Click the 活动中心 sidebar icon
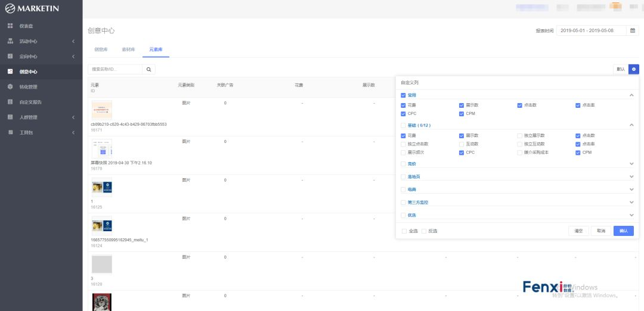 tap(10, 41)
